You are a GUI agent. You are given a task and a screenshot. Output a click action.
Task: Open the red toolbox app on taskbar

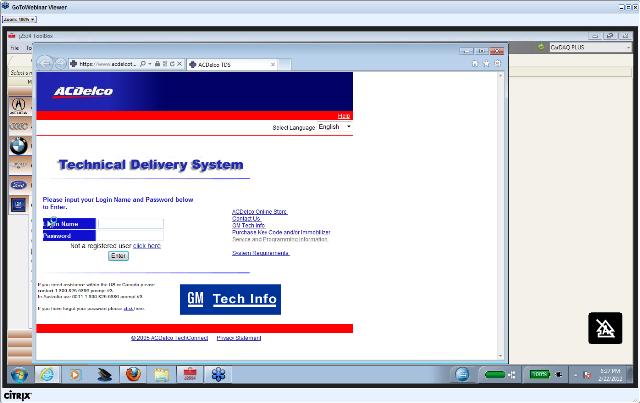click(x=190, y=374)
